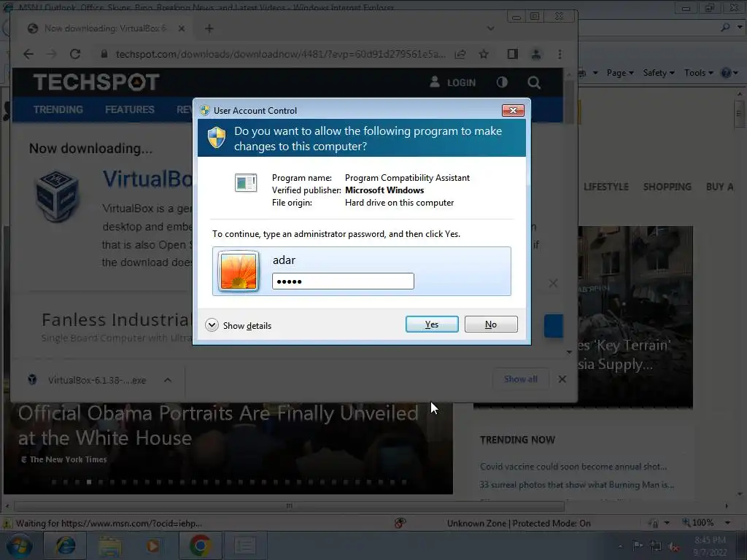Reload the TechSpot page in Chrome
747x560 pixels.
(75, 54)
